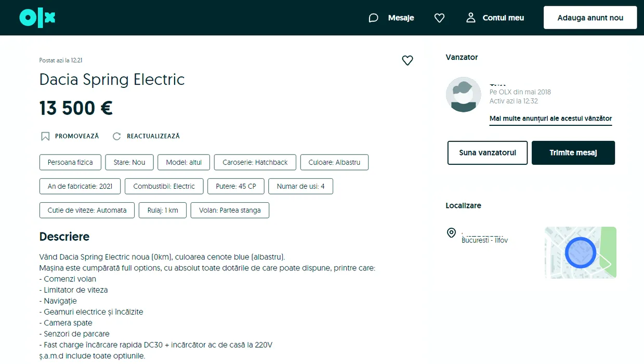Click the Postat azi la 12:21 text
Viewport: 644px width, 364px height.
point(61,60)
